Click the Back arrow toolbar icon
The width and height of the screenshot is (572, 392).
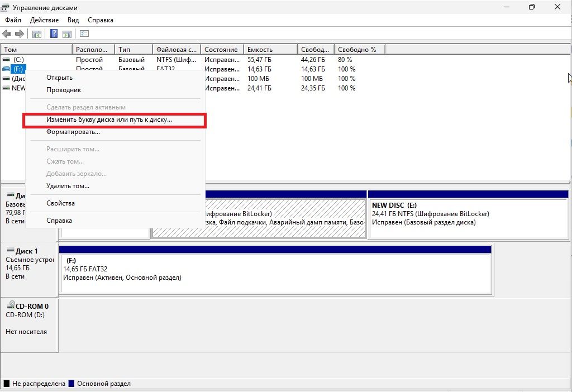point(7,34)
